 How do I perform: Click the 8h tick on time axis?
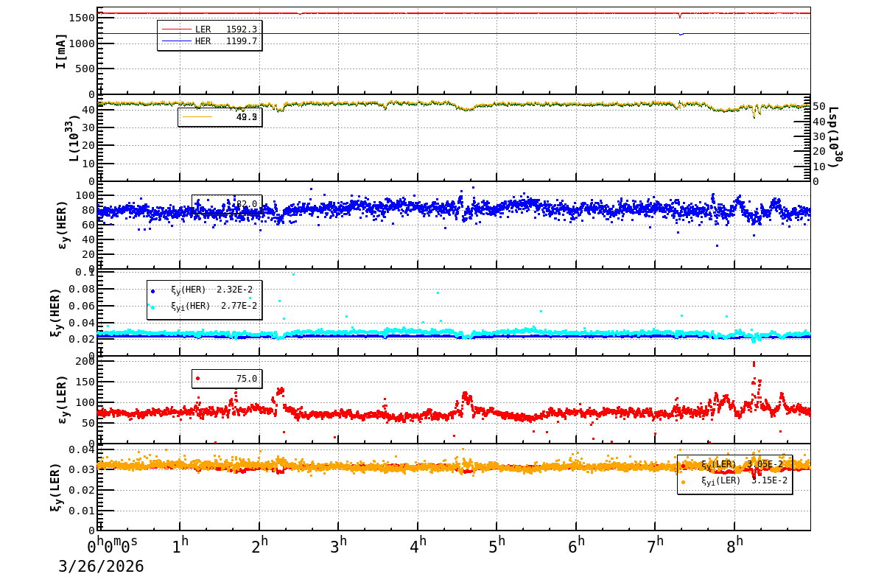pyautogui.click(x=734, y=547)
